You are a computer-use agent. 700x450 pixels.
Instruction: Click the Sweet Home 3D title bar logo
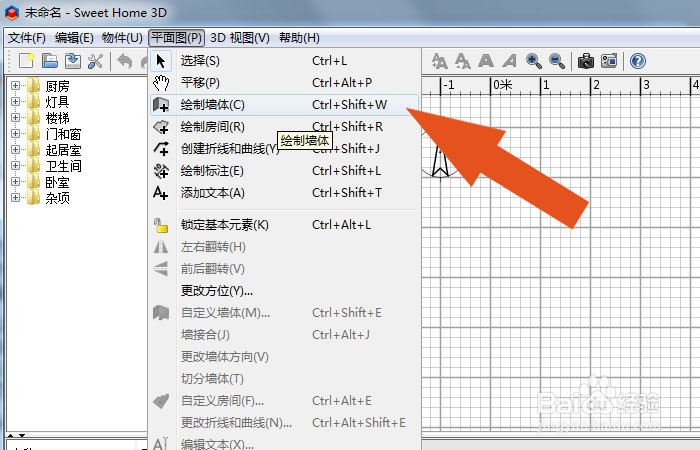[x=12, y=13]
